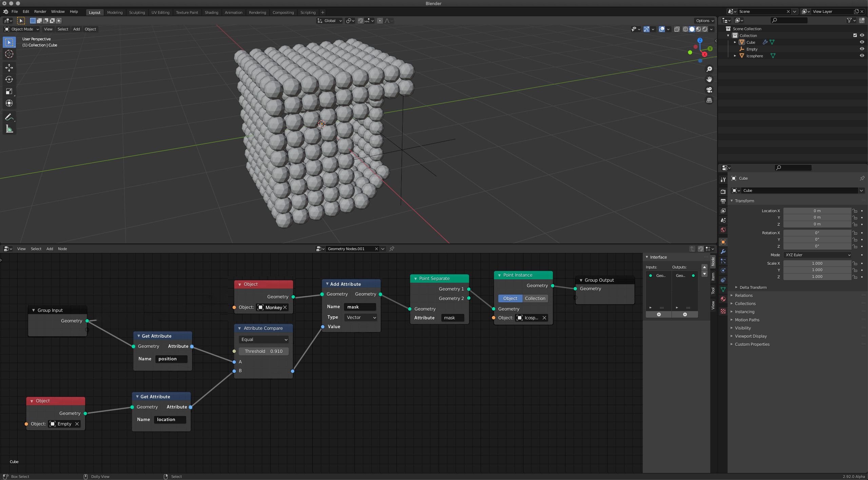Toggle camera view icon in viewport
868x480 pixels.
tap(709, 90)
